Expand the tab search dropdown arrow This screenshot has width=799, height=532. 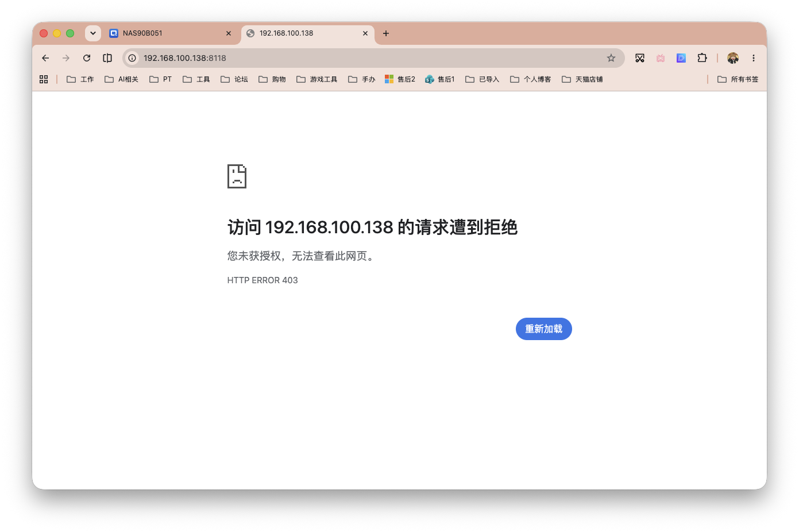coord(93,33)
